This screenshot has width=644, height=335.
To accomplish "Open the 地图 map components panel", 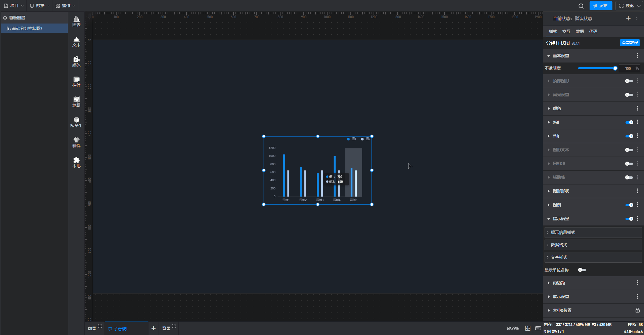I will (76, 102).
